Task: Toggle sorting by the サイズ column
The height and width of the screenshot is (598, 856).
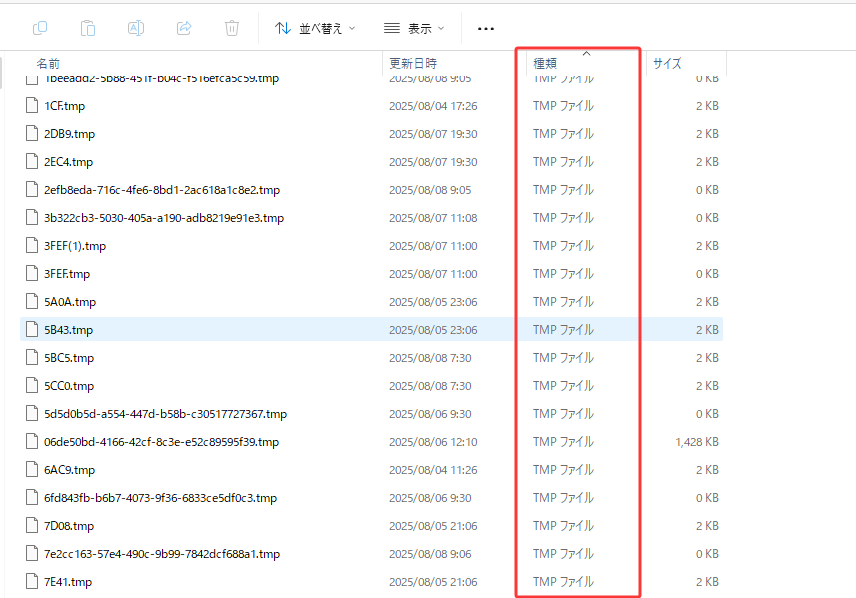Action: pyautogui.click(x=667, y=63)
